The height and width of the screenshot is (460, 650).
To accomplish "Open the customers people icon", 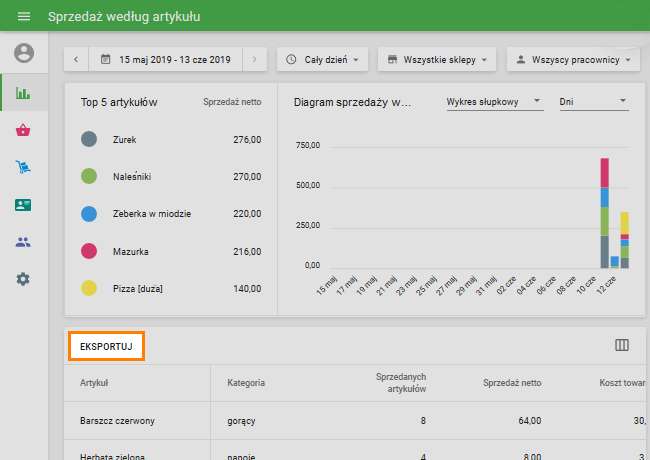I will (x=23, y=241).
